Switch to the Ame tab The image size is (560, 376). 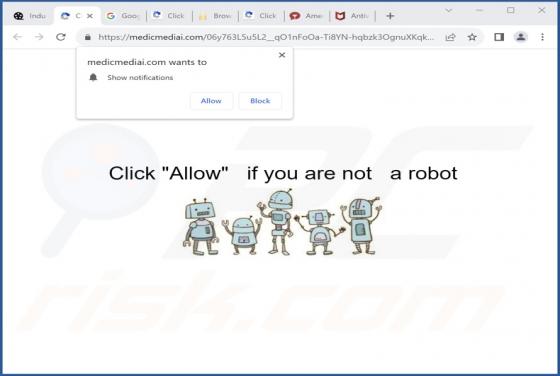tap(306, 16)
